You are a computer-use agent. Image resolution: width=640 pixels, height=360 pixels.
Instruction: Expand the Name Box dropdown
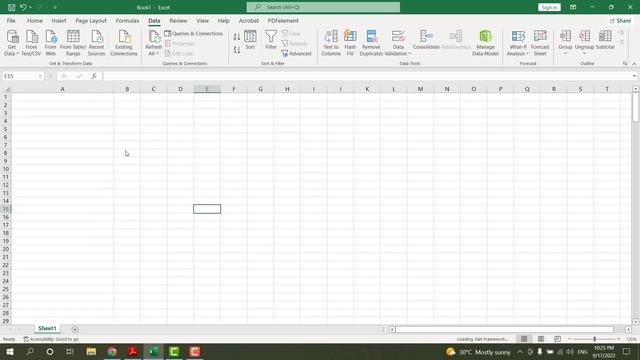[40, 76]
